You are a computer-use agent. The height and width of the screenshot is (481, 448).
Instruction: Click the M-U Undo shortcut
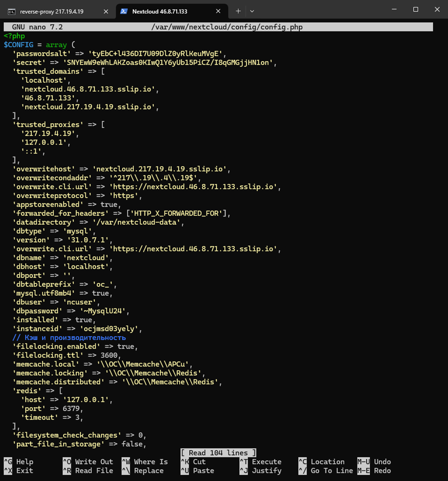374,462
